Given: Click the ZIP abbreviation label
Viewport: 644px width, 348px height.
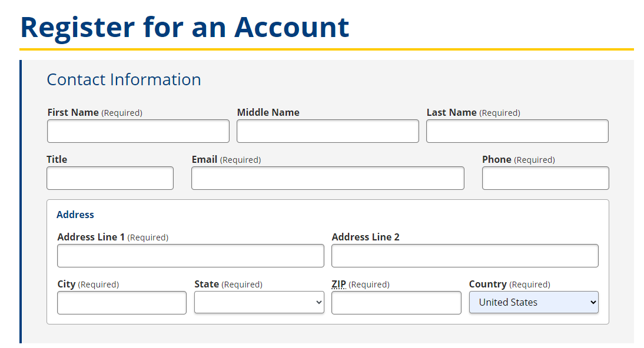Looking at the screenshot, I should tap(338, 285).
